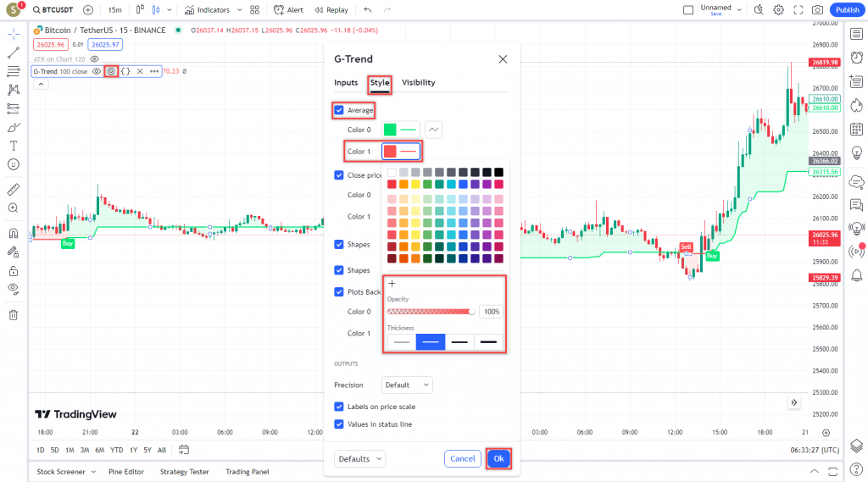The width and height of the screenshot is (868, 482).
Task: Select the trend line drawing tool
Action: (14, 53)
